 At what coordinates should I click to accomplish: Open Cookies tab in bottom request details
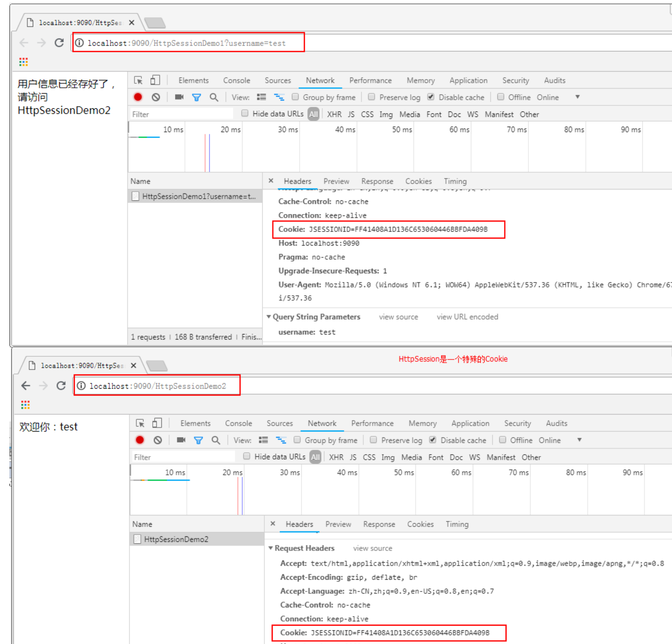(x=420, y=524)
